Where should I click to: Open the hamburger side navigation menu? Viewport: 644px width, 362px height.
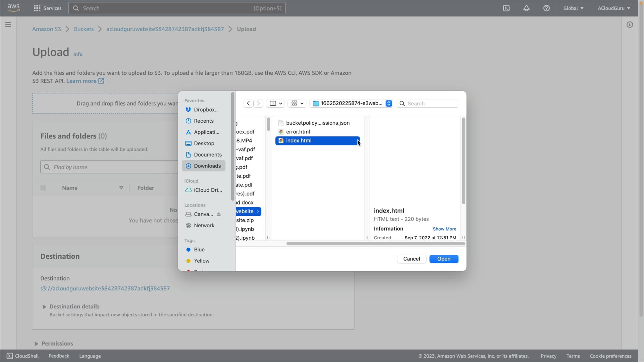click(8, 24)
